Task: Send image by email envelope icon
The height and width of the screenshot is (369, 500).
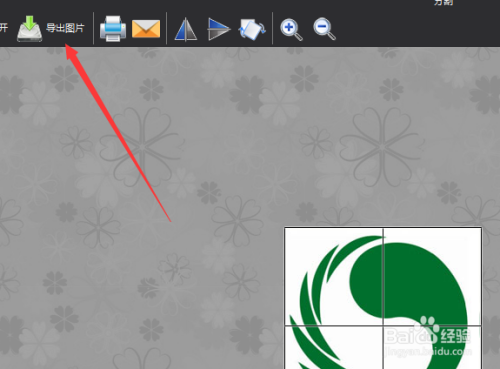Action: click(x=146, y=29)
